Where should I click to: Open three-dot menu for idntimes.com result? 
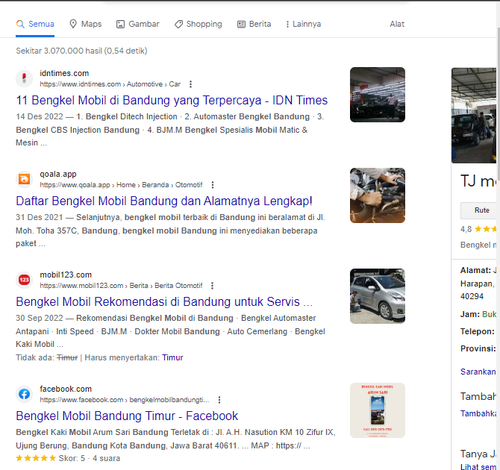point(191,84)
